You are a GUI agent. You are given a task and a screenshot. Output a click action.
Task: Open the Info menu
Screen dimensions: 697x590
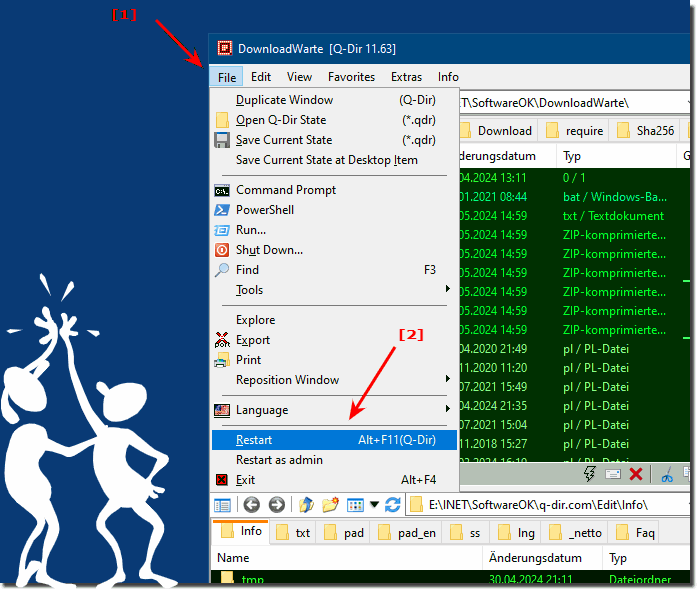tap(448, 77)
